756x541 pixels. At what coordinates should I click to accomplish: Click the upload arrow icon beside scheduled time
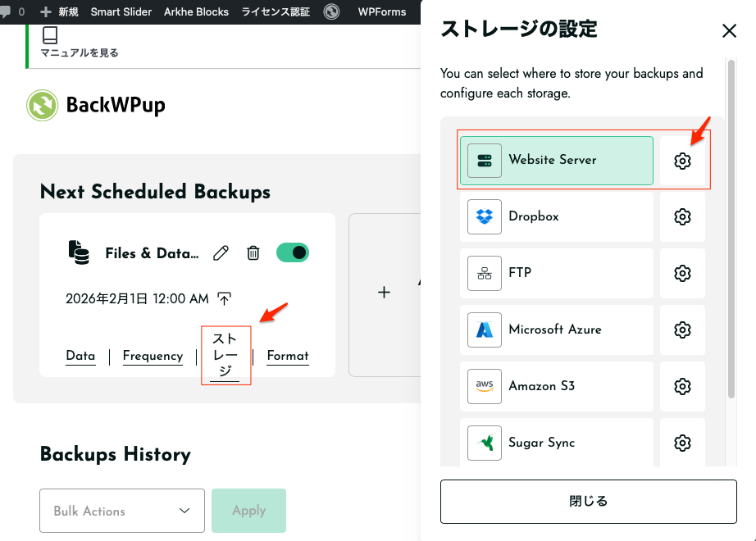(x=225, y=299)
